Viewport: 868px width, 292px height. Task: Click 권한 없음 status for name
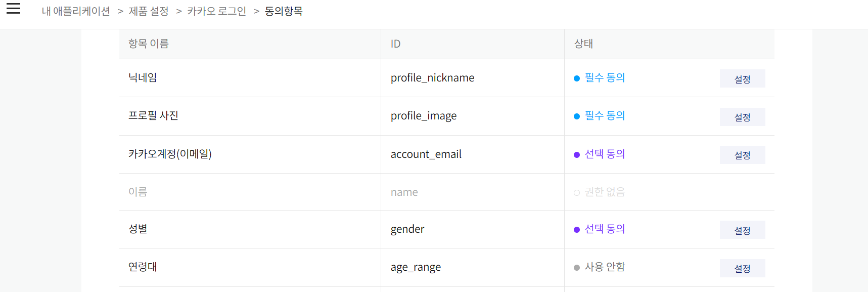point(605,192)
